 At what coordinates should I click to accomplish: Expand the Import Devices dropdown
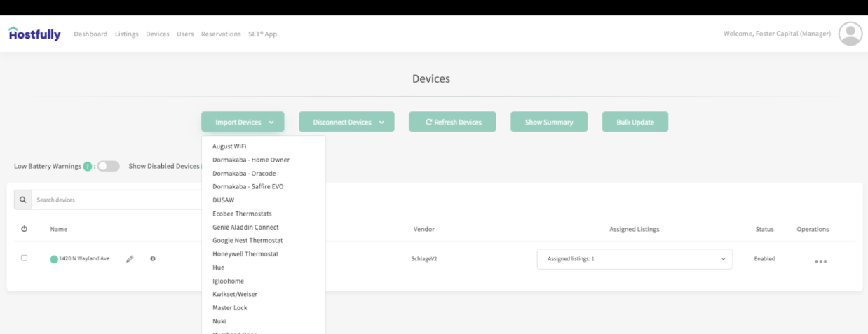click(x=243, y=122)
